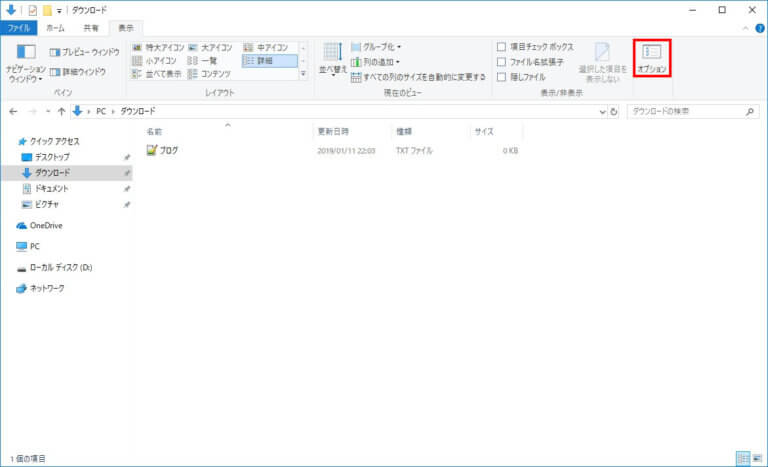Click the new folder icon in title bar
768x467 pixels.
tap(47, 10)
